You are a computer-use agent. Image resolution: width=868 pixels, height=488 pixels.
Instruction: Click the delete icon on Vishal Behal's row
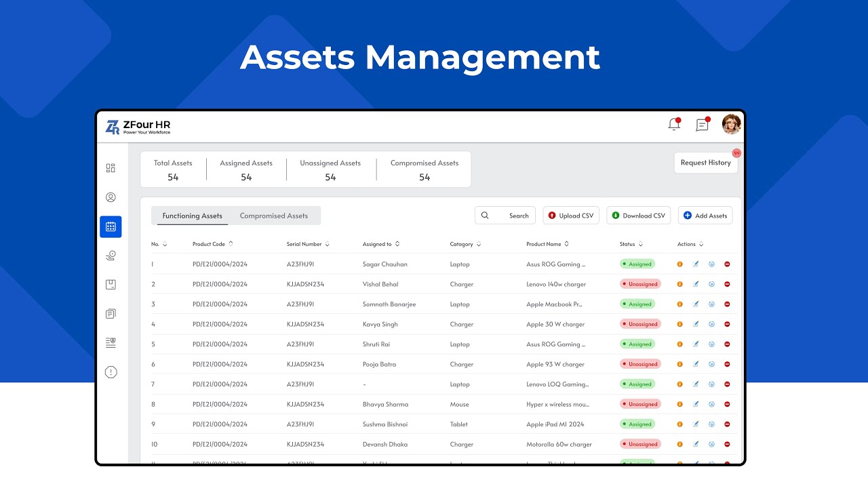click(727, 284)
